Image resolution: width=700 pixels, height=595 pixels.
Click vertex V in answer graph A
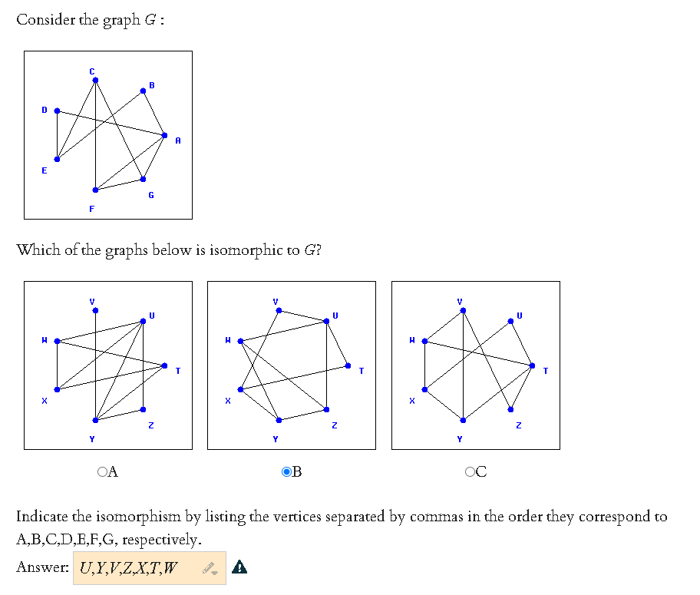point(94,310)
